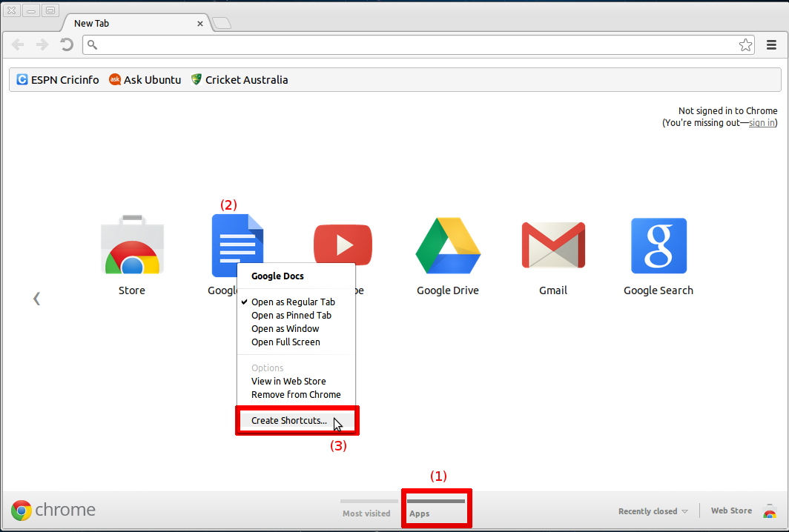Select Open Full Screen option

pos(296,342)
